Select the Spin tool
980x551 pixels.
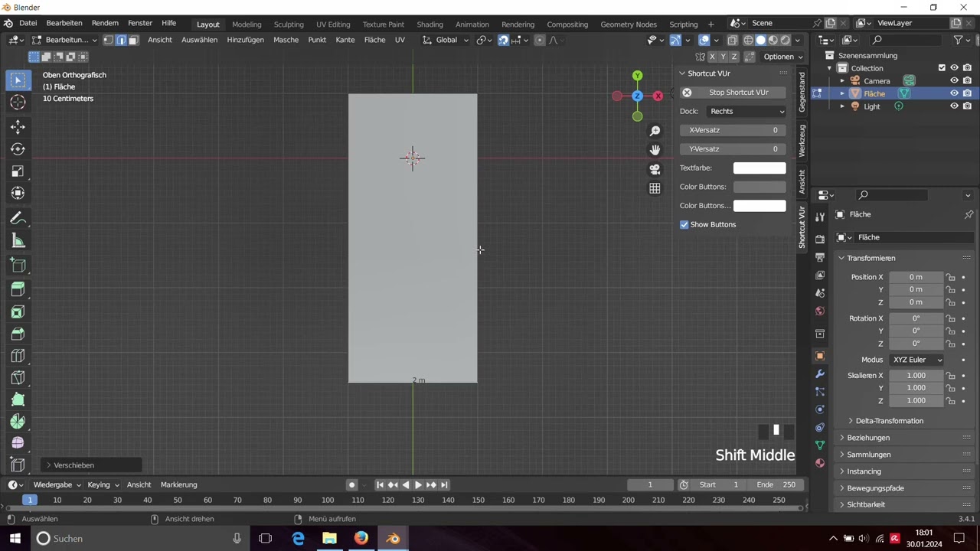[18, 422]
